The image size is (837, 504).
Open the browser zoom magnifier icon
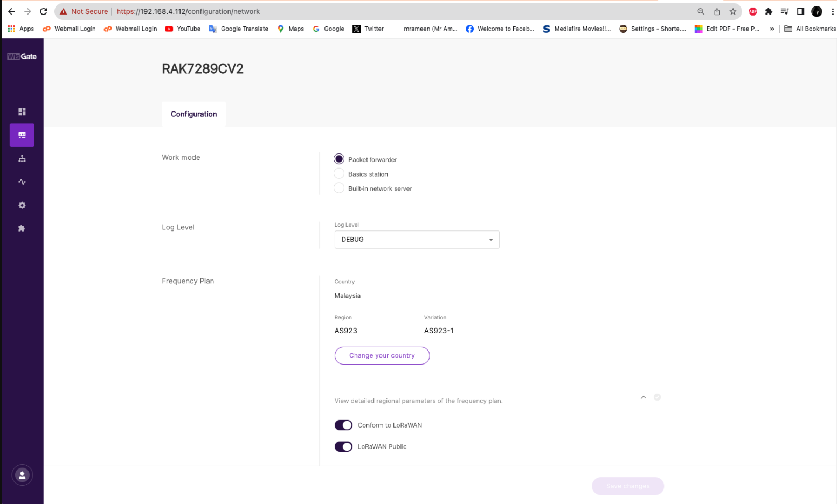tap(701, 11)
